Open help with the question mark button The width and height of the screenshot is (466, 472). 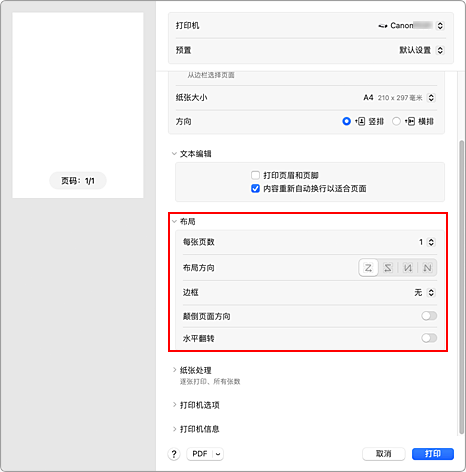coord(174,454)
